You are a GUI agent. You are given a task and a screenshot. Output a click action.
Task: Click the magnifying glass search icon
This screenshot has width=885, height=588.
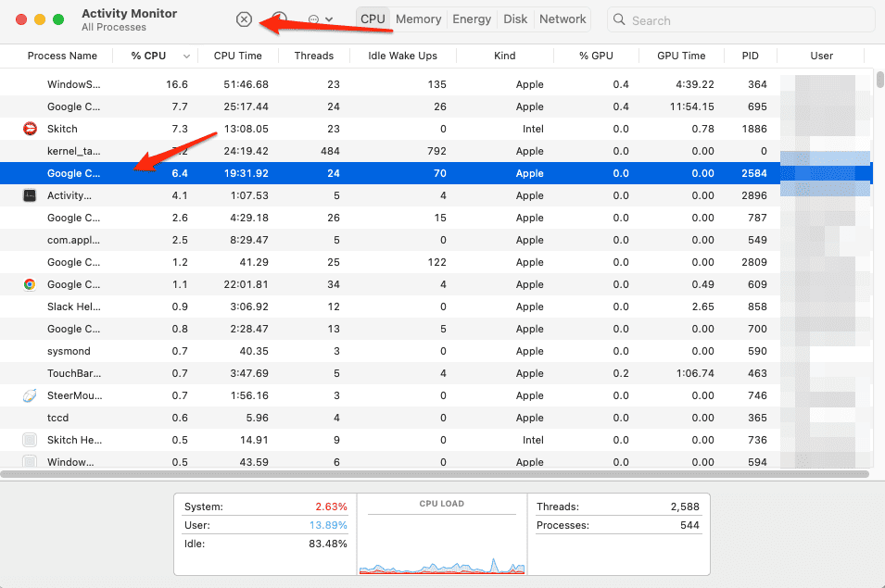[620, 20]
